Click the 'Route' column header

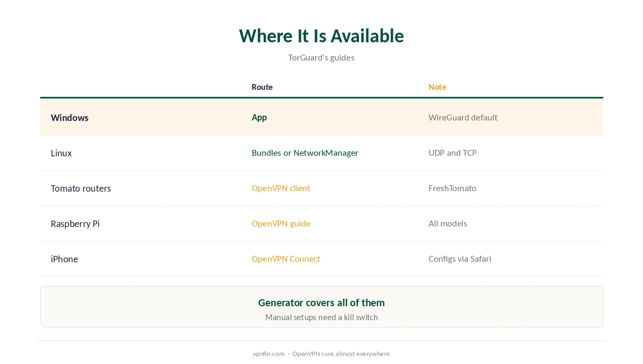point(262,87)
